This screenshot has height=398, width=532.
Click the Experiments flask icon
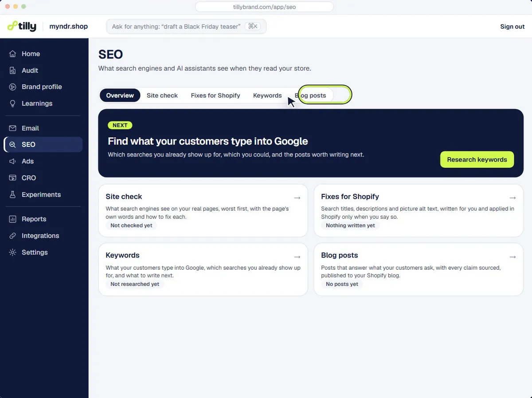coord(13,195)
